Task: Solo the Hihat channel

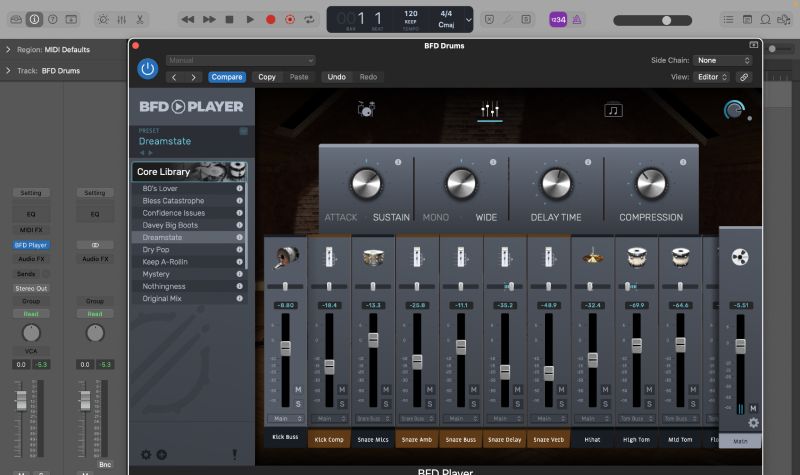Action: [605, 404]
